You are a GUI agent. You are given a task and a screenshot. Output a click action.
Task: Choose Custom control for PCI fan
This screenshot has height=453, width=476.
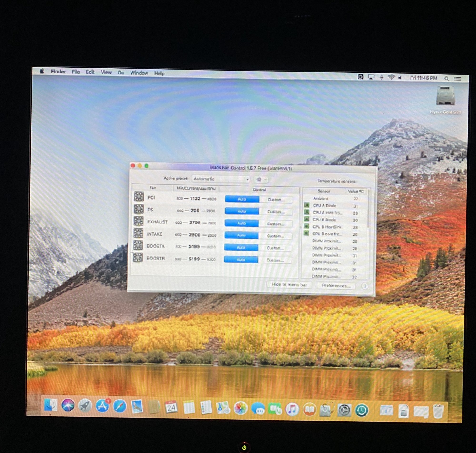click(x=276, y=200)
